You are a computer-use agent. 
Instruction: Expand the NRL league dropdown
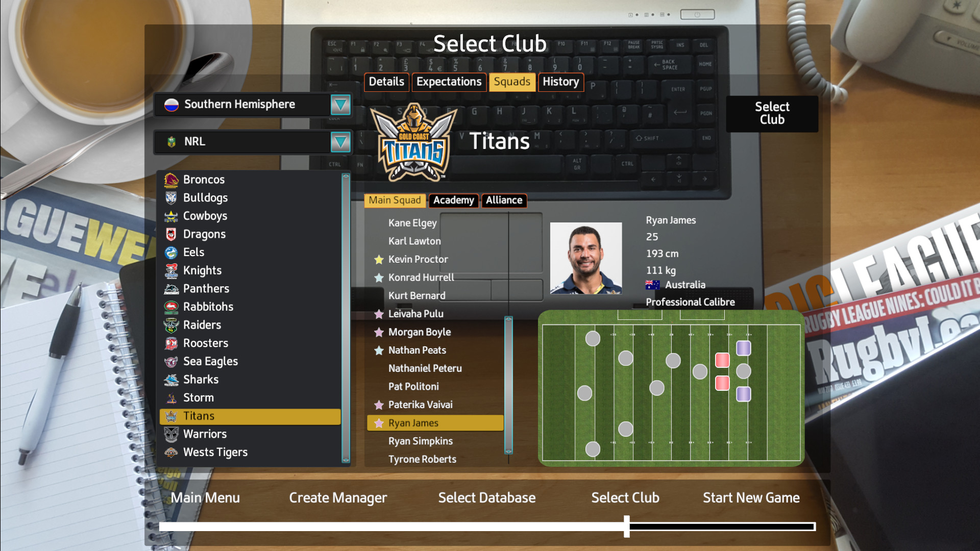click(x=341, y=141)
